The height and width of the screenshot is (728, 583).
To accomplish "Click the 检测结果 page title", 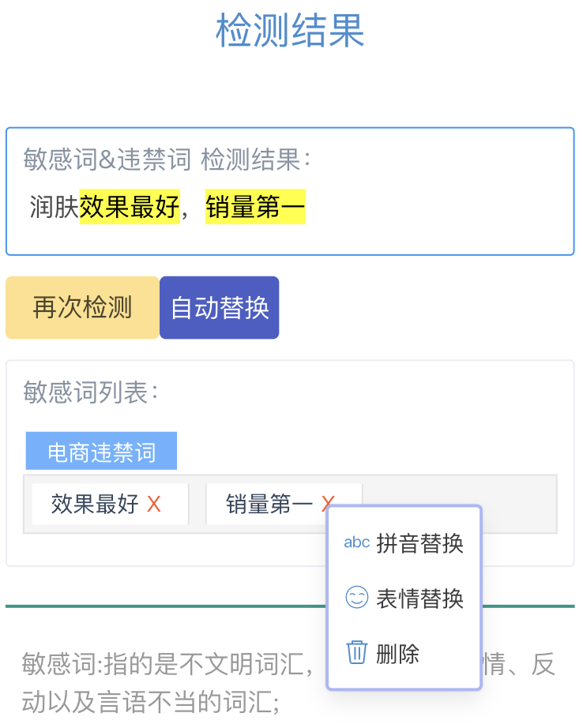I will click(291, 30).
